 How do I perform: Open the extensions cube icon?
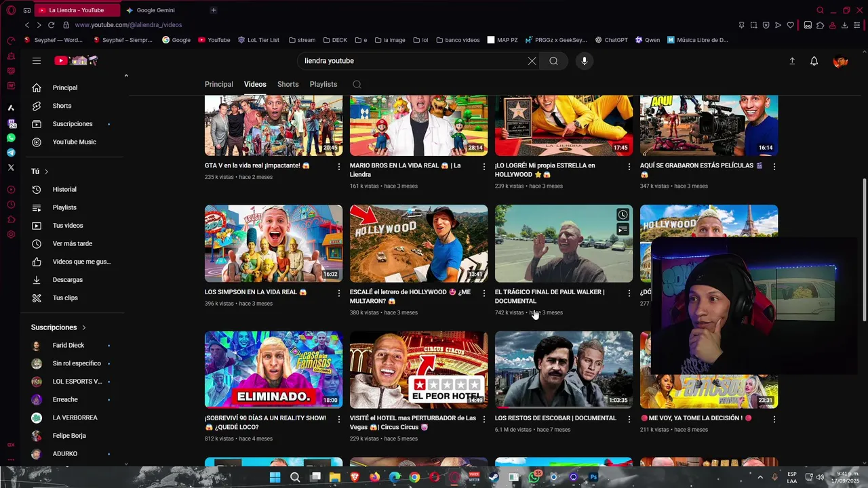click(820, 25)
